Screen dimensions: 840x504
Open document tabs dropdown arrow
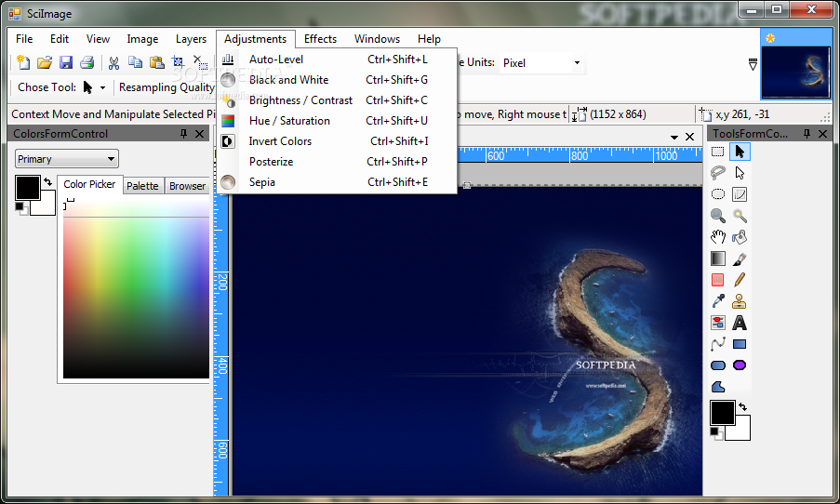click(x=673, y=137)
